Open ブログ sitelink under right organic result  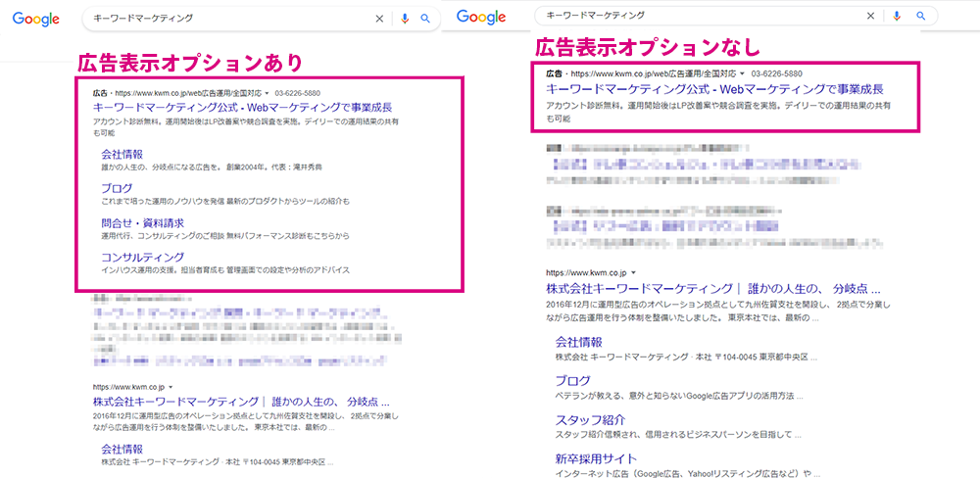coord(572,380)
